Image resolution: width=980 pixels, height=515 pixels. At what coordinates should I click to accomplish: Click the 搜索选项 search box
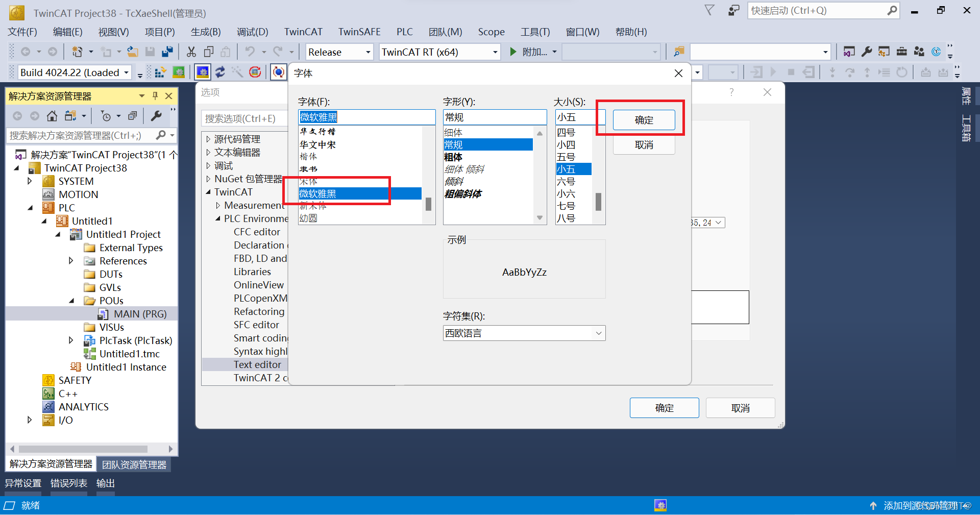[244, 119]
